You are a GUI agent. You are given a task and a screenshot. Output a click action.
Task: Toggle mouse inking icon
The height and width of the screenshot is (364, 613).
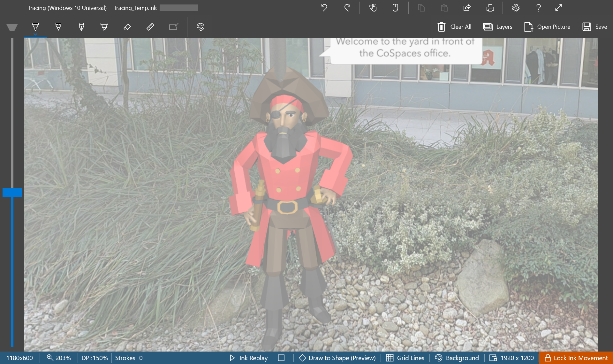click(x=395, y=8)
